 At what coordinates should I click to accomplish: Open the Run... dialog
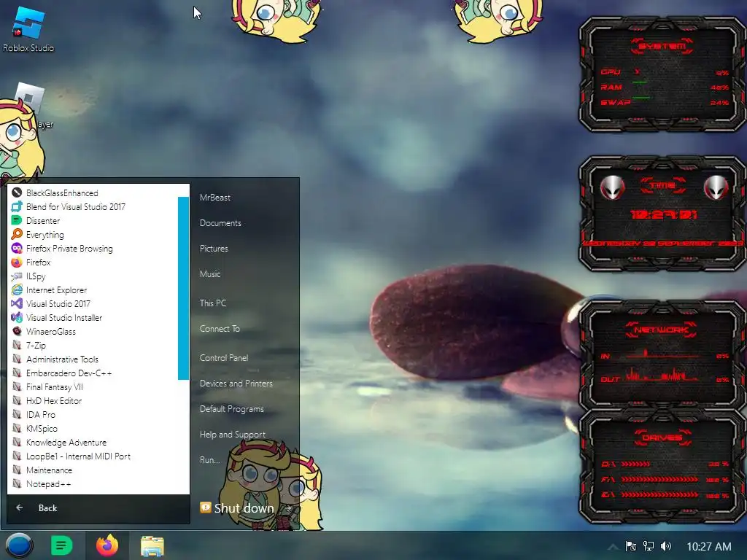209,460
